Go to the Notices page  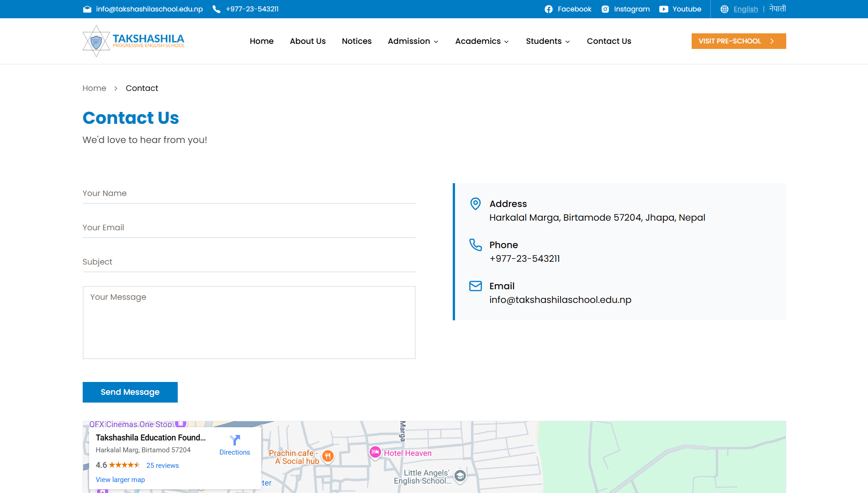356,41
